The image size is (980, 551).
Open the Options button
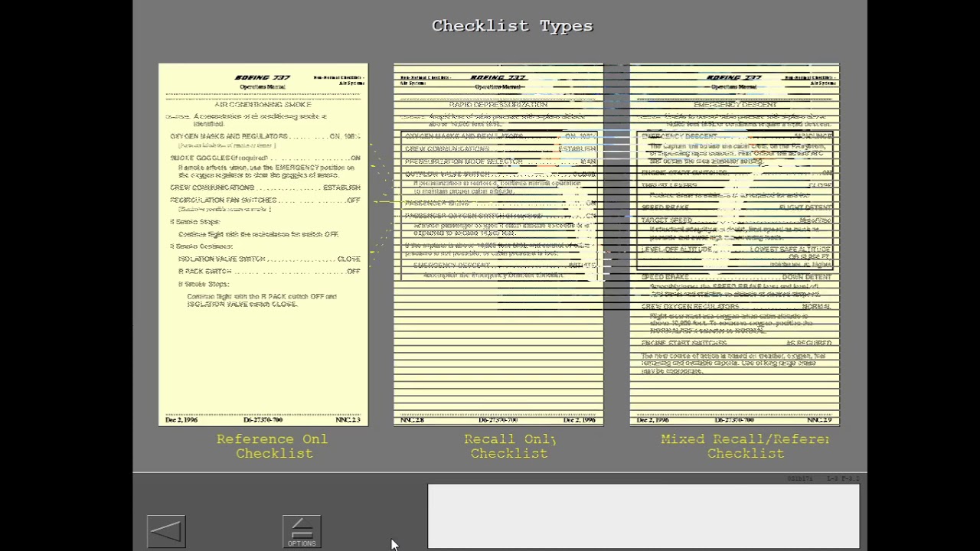click(x=302, y=531)
